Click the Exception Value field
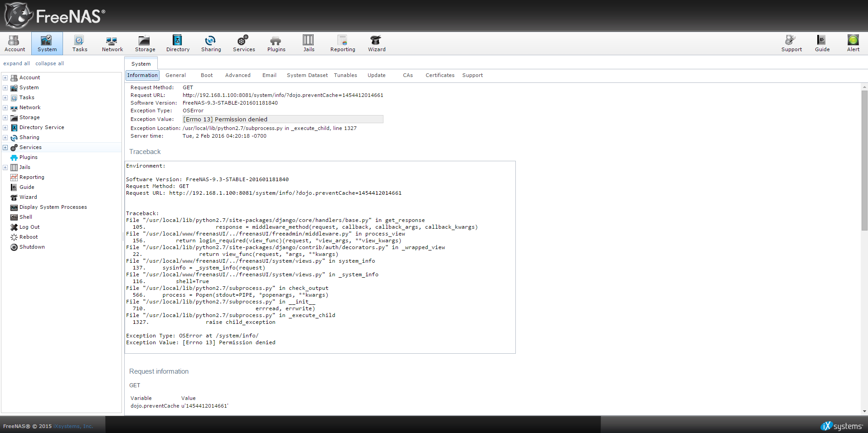Image resolution: width=868 pixels, height=433 pixels. coord(283,119)
